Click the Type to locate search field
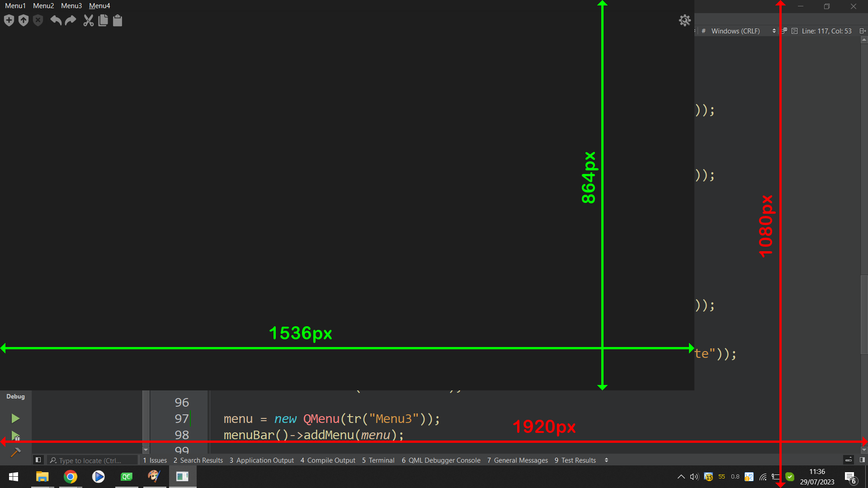The image size is (868, 488). click(90, 460)
